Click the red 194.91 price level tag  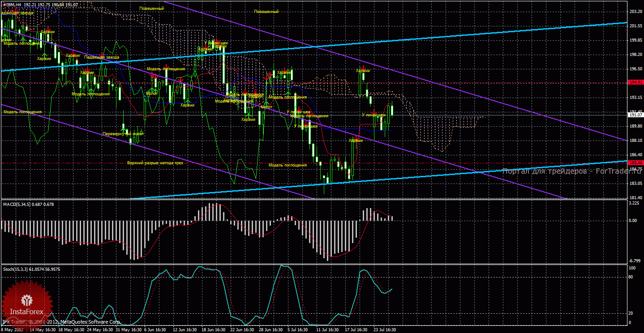635,82
